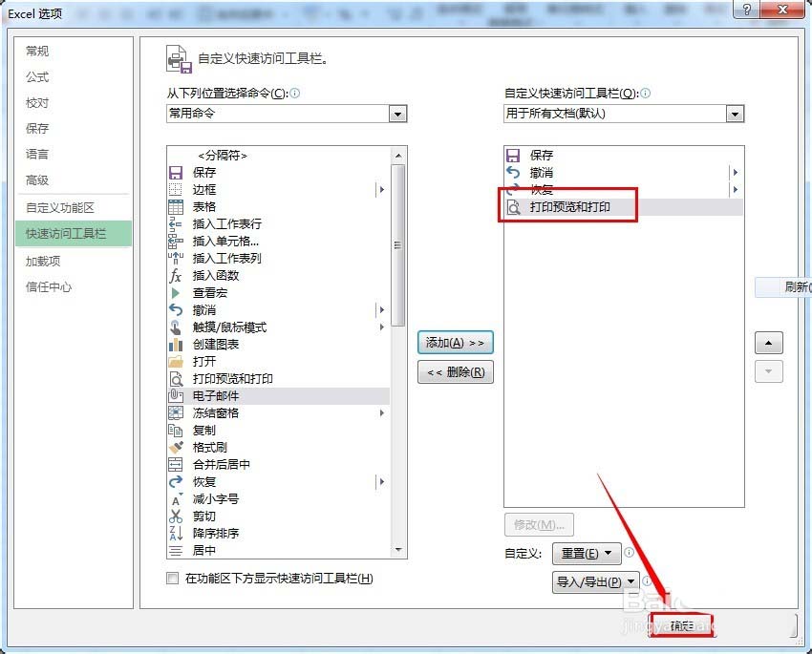Click the 插入函数 fx icon

[x=176, y=275]
